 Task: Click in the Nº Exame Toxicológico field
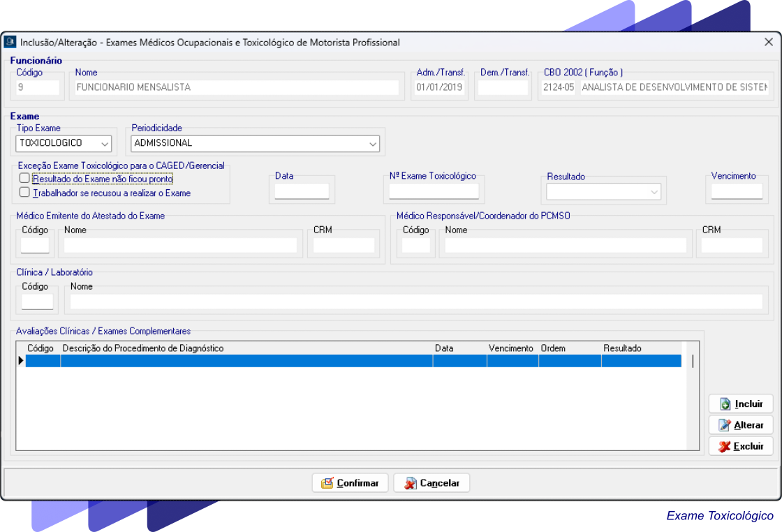click(x=434, y=191)
